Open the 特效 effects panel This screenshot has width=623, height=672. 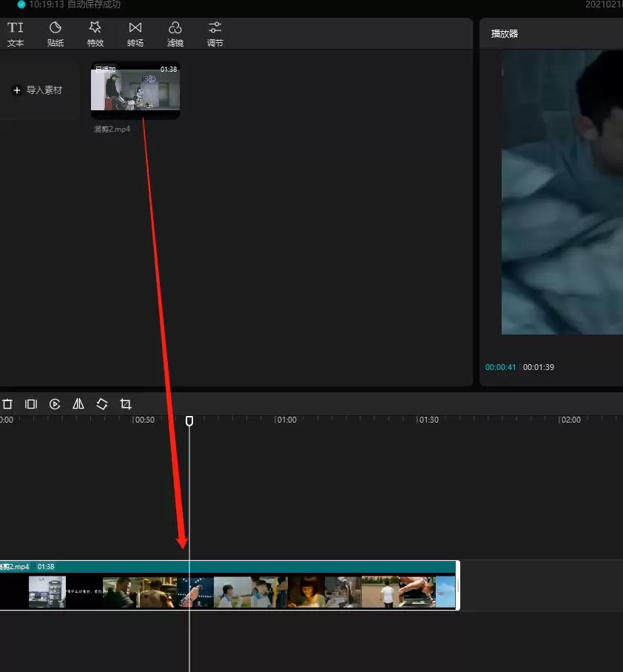tap(95, 33)
